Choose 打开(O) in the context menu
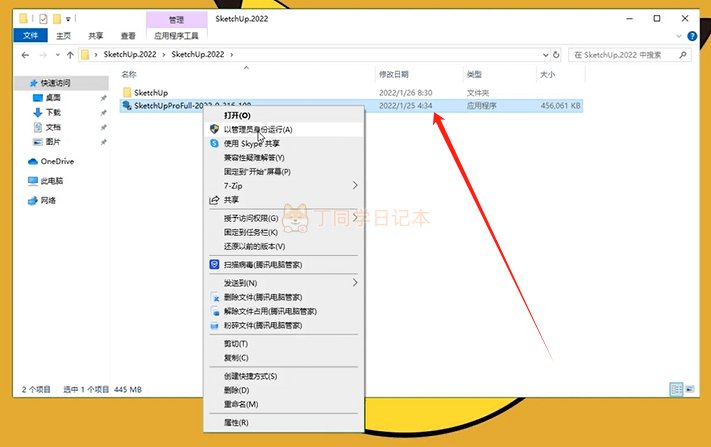 (x=284, y=116)
